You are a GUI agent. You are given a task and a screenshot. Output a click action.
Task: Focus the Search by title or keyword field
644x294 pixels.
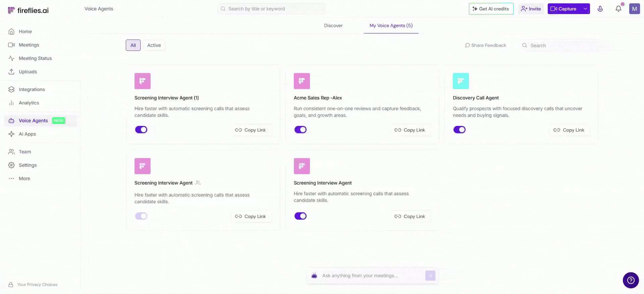272,9
